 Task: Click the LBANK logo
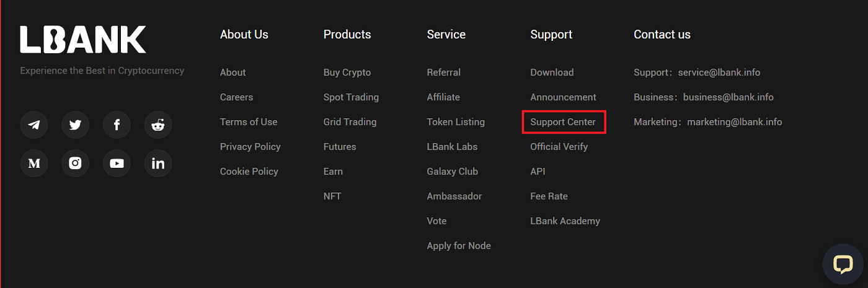[x=83, y=40]
